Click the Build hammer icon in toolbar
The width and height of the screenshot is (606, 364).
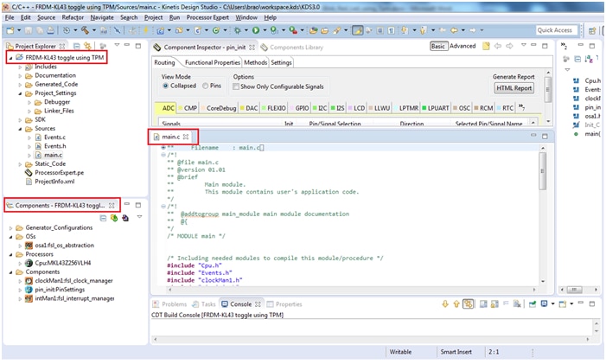(x=86, y=30)
